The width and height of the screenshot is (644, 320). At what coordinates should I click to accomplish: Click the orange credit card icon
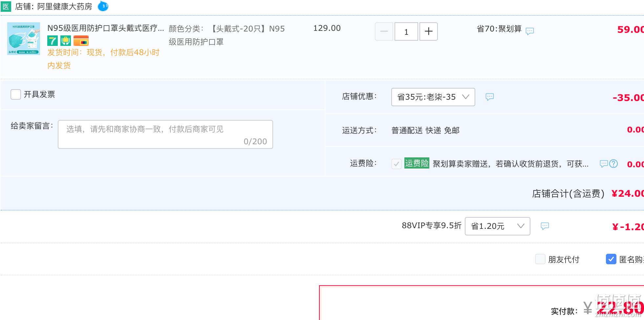81,41
